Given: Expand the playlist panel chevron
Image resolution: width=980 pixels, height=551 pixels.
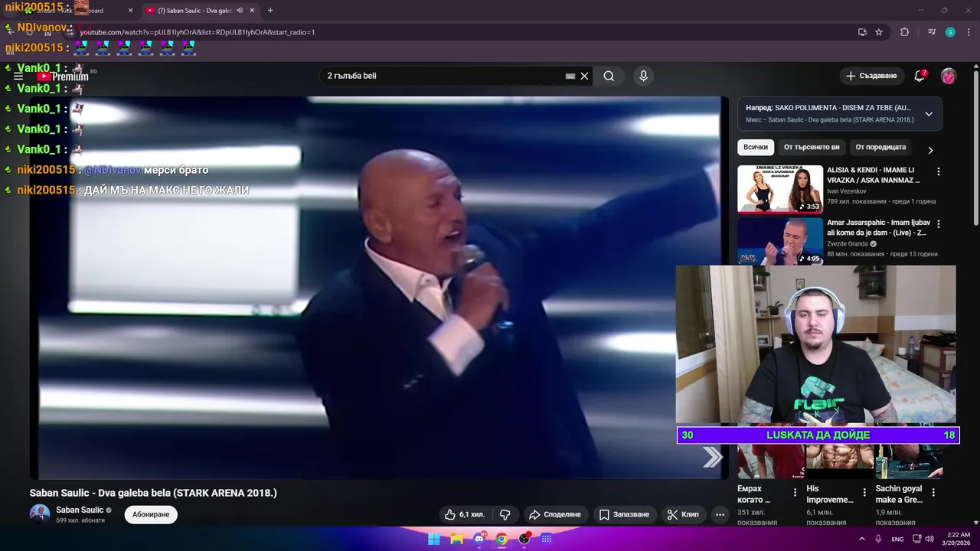Looking at the screenshot, I should (x=929, y=114).
